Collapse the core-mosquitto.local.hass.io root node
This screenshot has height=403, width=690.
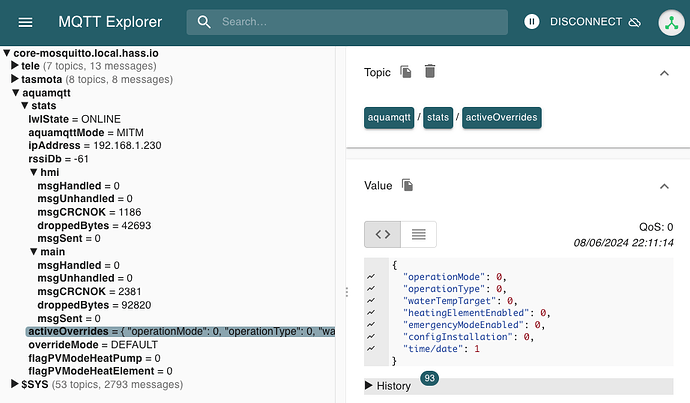7,53
